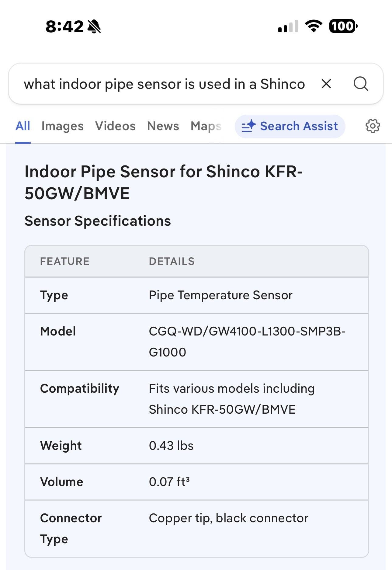Tap the Search Assist button label

point(299,126)
